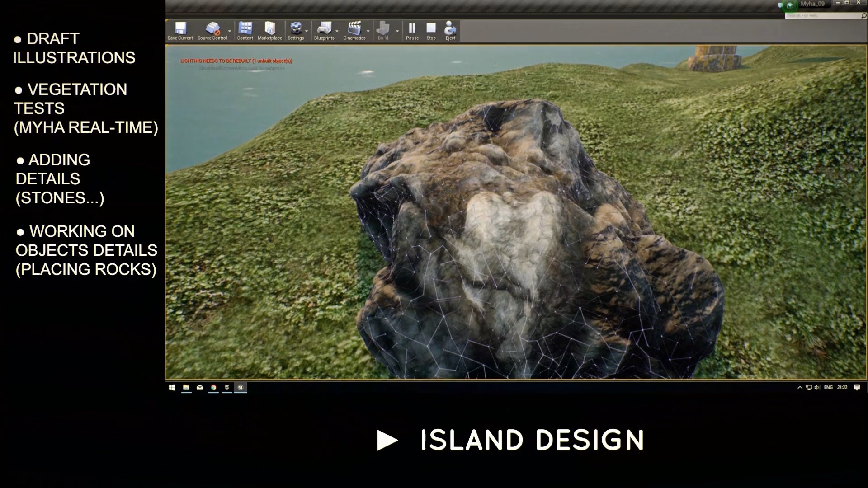
Task: Open the Settings toolbar icon
Action: point(296,28)
